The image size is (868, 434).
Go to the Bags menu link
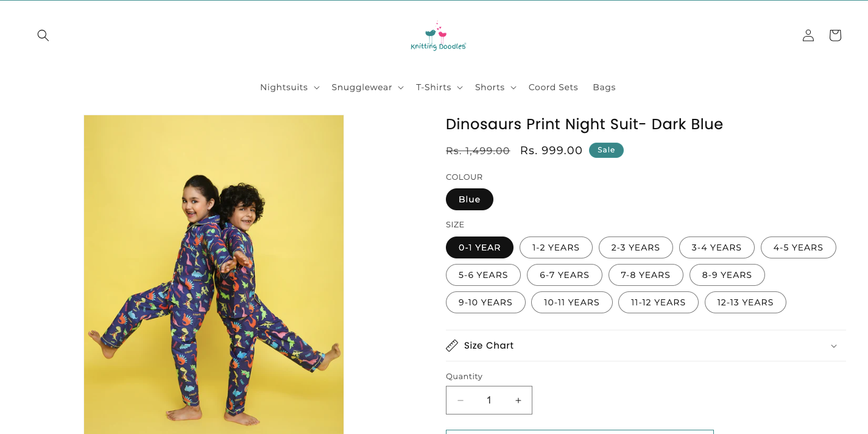click(x=604, y=87)
